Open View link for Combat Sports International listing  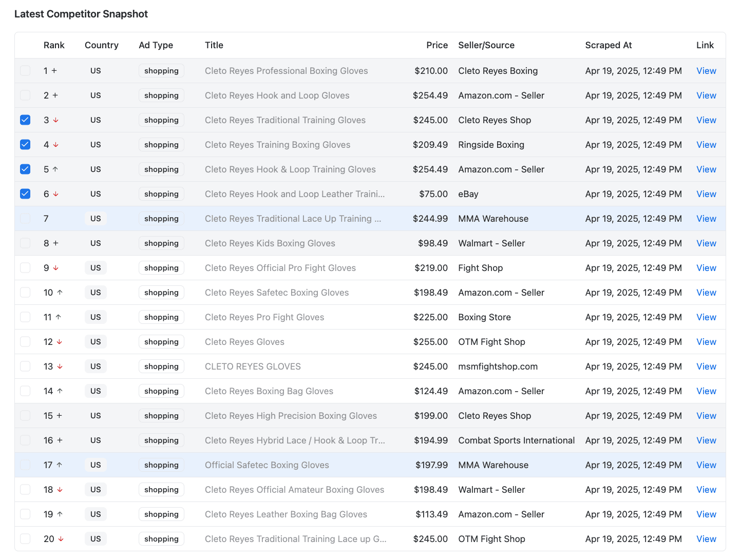click(x=706, y=440)
